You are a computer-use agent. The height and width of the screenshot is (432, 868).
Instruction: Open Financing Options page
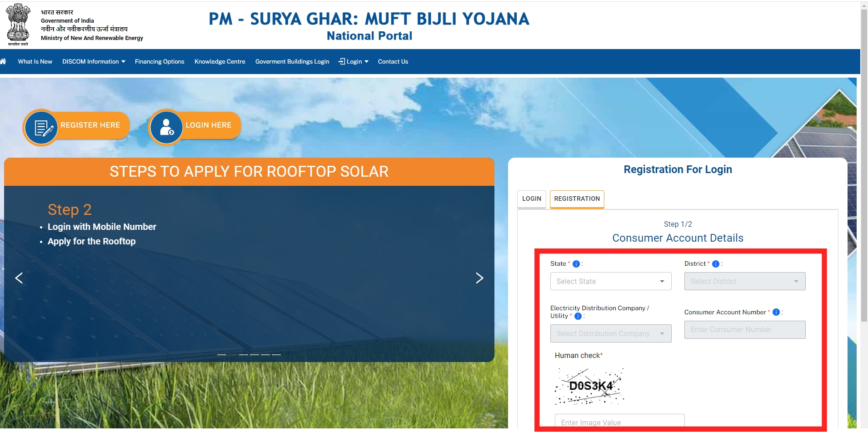(160, 62)
